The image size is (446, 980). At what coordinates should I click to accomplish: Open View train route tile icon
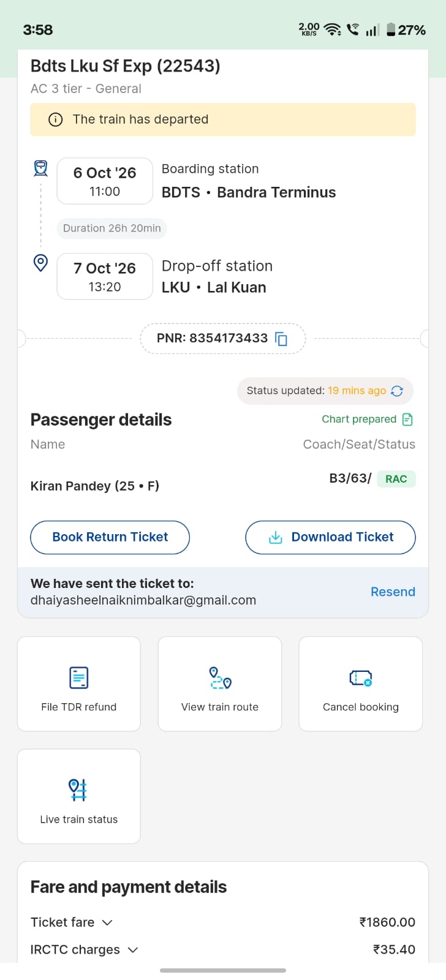pos(220,677)
